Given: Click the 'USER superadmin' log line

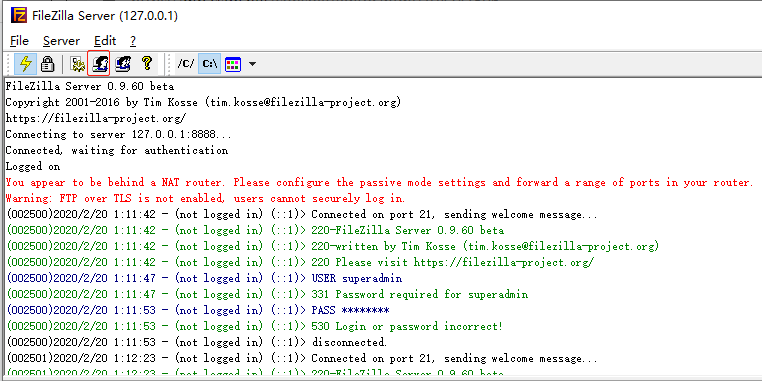Looking at the screenshot, I should [205, 278].
